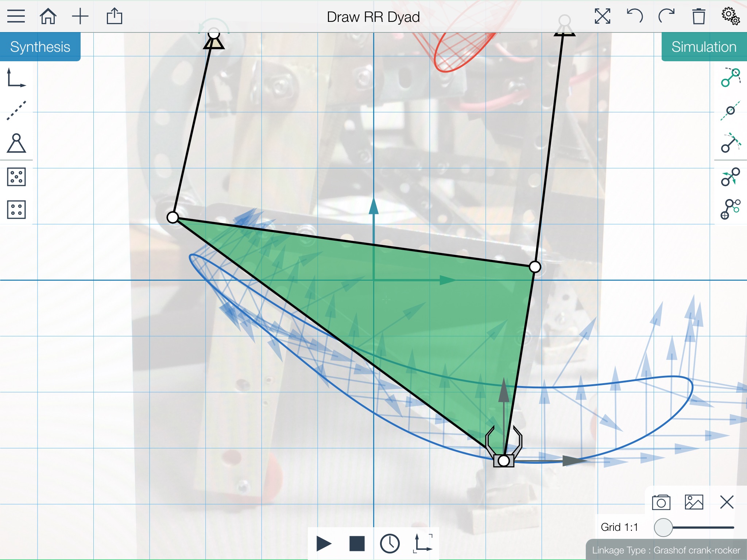The height and width of the screenshot is (560, 747).
Task: Select the fixed pivot triangle tool
Action: 16,143
